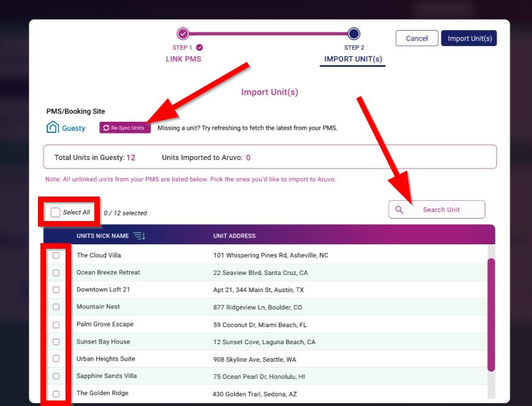The width and height of the screenshot is (532, 406).
Task: Click the Units Imported to Aruvo count 0
Action: click(x=248, y=157)
